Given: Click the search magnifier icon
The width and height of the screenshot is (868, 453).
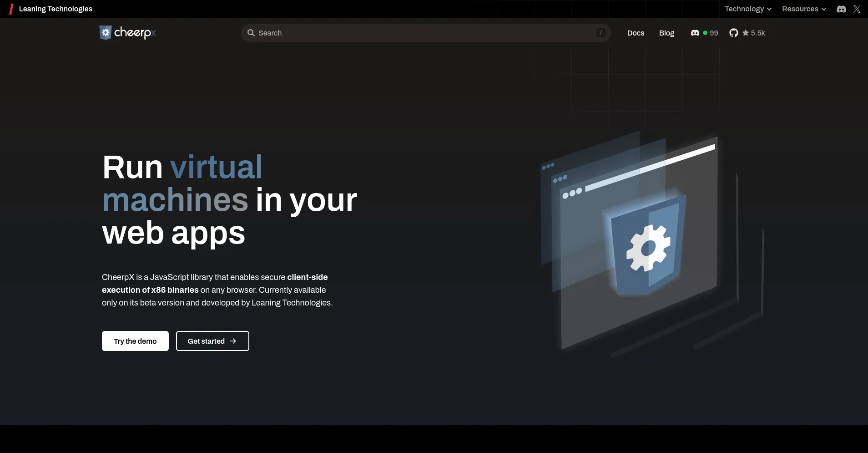Looking at the screenshot, I should (x=251, y=33).
